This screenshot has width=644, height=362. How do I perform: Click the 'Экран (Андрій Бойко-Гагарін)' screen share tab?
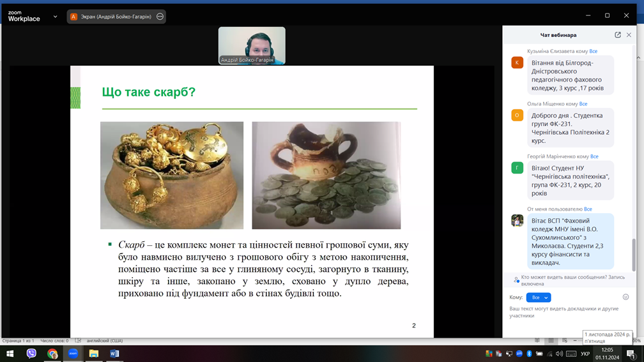pos(111,17)
